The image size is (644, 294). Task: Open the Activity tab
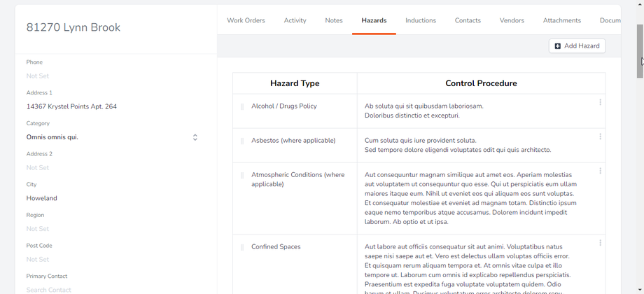pyautogui.click(x=295, y=20)
